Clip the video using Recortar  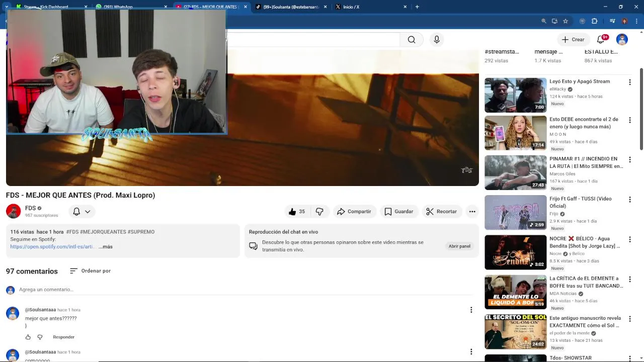[x=442, y=212]
